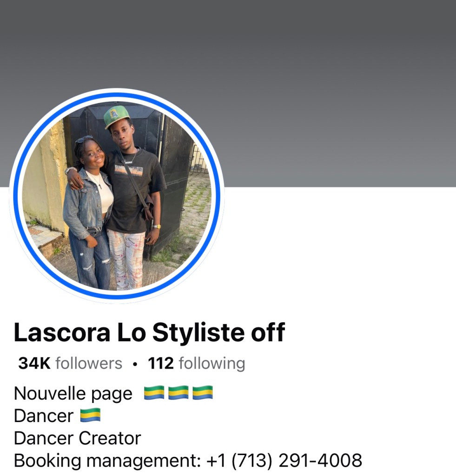Tap the woman in denim jacket in photo
456x476 pixels.
(88, 212)
